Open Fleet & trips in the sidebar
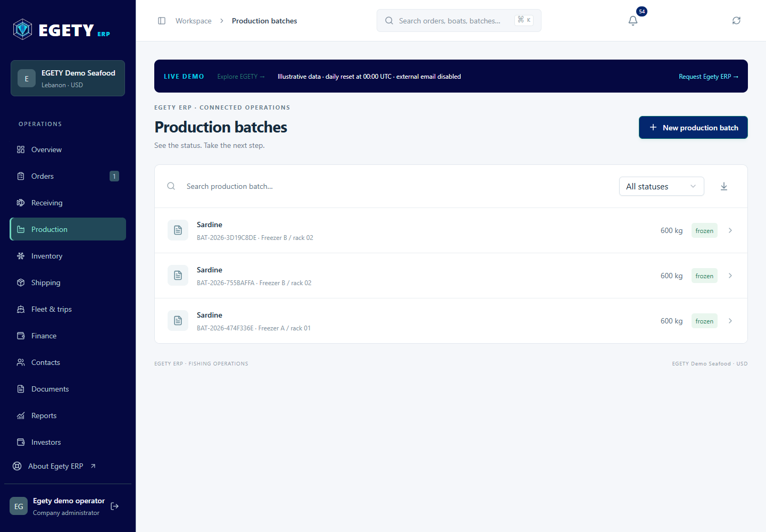This screenshot has width=766, height=532. point(68,309)
